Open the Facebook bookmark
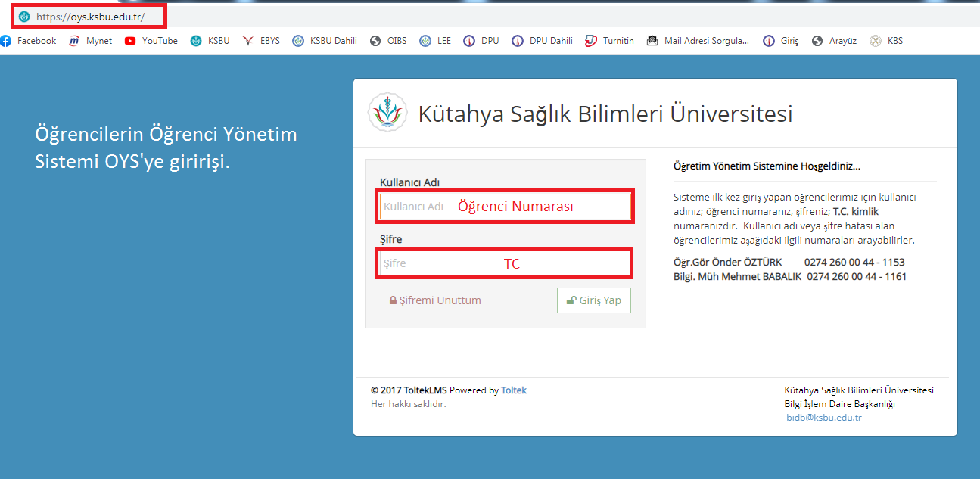 click(29, 41)
